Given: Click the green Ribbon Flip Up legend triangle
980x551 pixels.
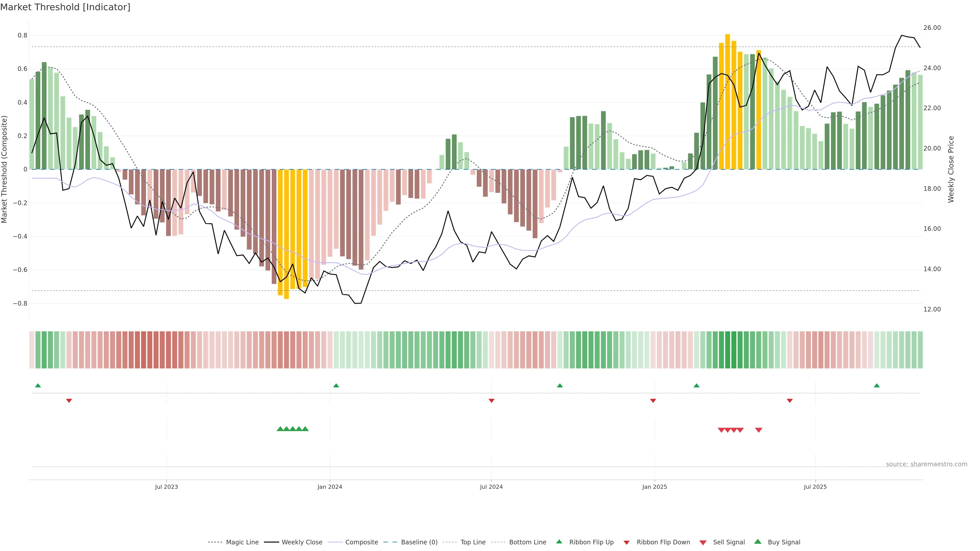Looking at the screenshot, I should (559, 542).
